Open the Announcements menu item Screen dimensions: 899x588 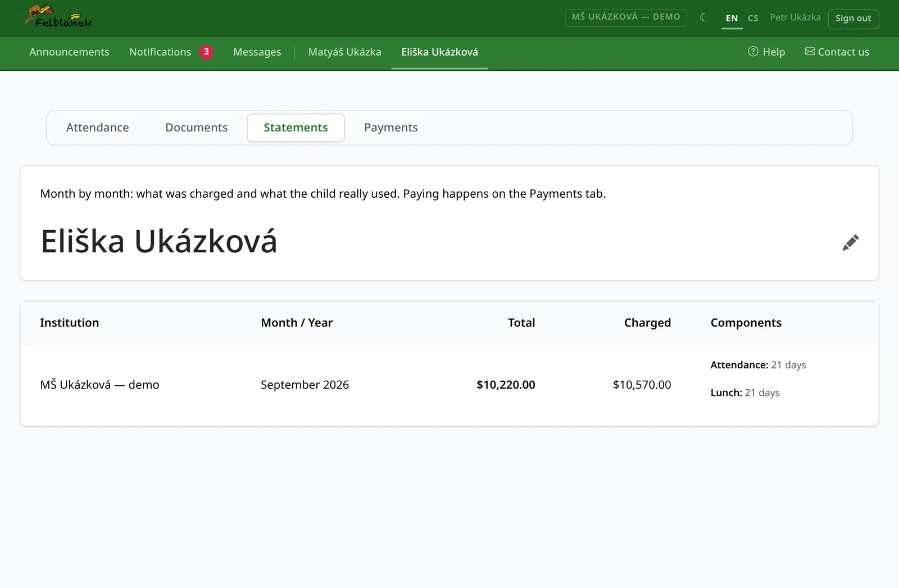[x=69, y=52]
